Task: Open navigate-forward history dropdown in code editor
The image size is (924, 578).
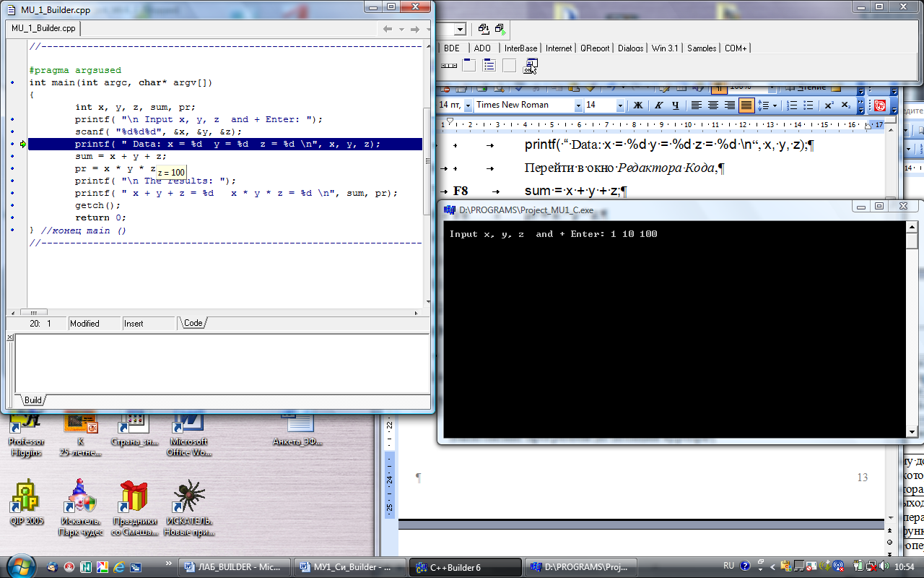Action: [x=427, y=30]
